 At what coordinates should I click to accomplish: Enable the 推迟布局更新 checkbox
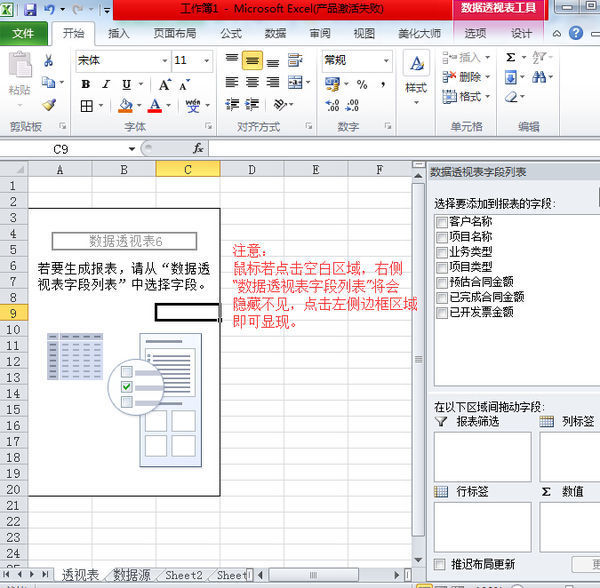441,564
